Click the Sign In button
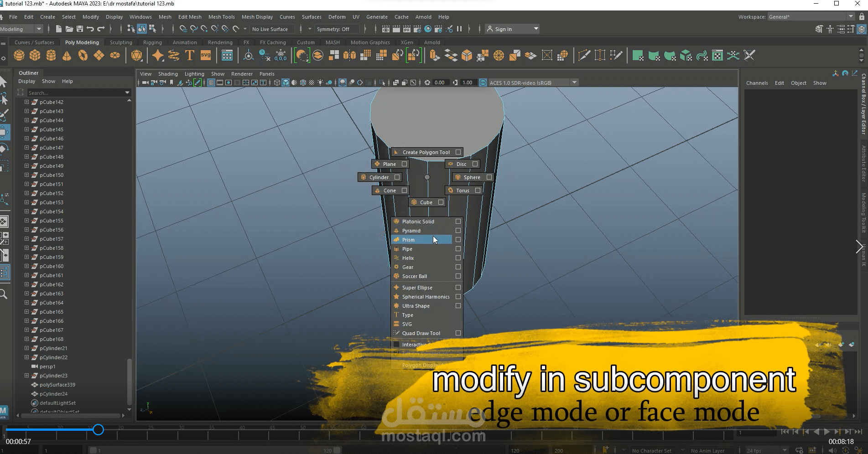This screenshot has height=454, width=868. pyautogui.click(x=503, y=29)
